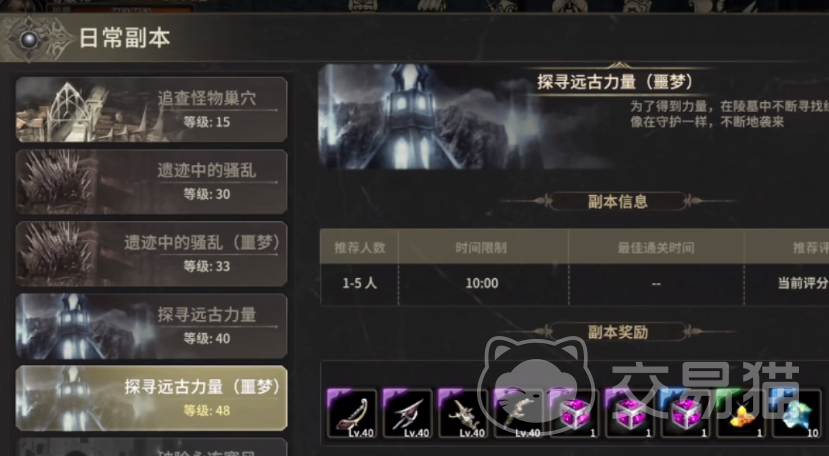Click the staff weapon Lv.40 reward

[518, 414]
